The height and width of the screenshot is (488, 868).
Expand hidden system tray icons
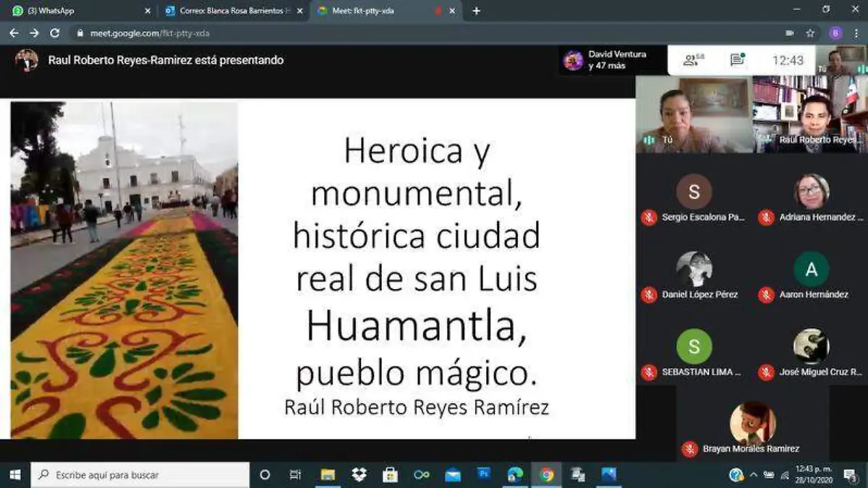coord(754,475)
